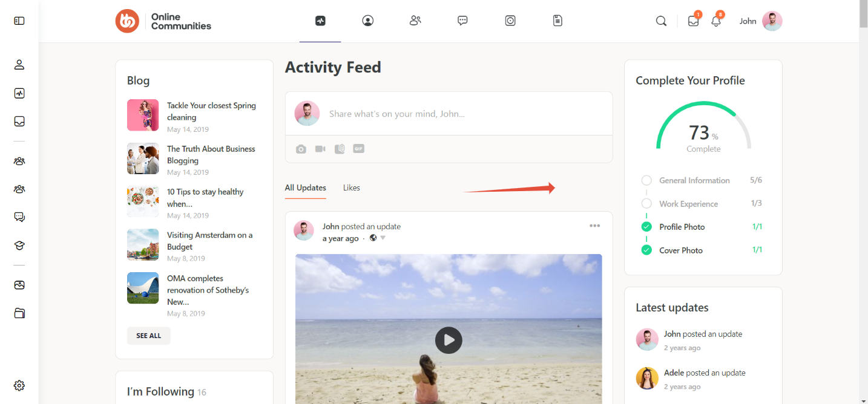Image resolution: width=868 pixels, height=404 pixels.
Task: Open the three-dot options menu on John's post
Action: click(x=595, y=226)
